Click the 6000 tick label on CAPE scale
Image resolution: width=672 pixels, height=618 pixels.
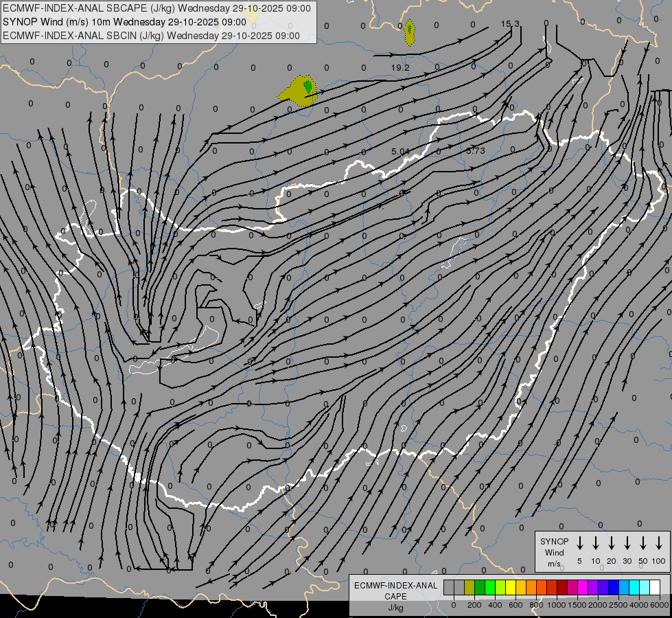[660, 605]
